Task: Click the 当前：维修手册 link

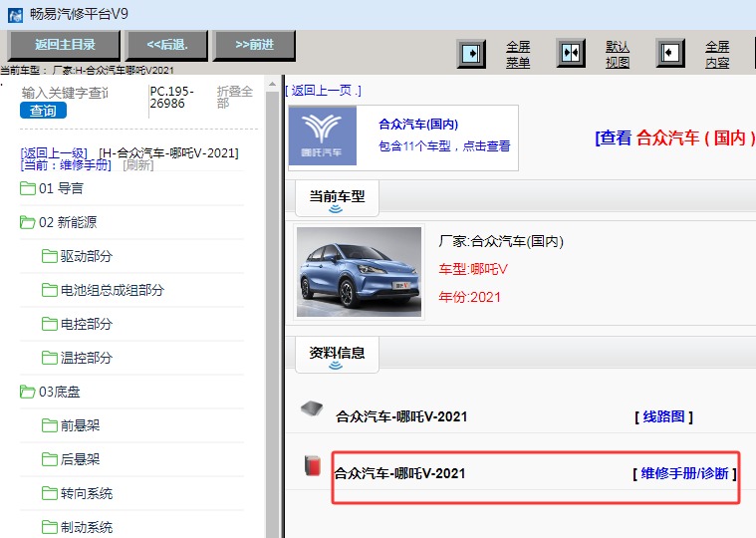Action: (x=66, y=165)
